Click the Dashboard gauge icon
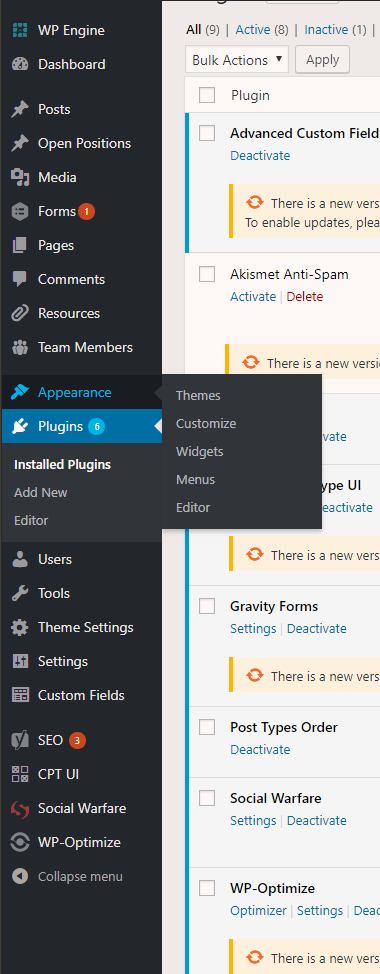The height and width of the screenshot is (974, 380). tap(20, 64)
